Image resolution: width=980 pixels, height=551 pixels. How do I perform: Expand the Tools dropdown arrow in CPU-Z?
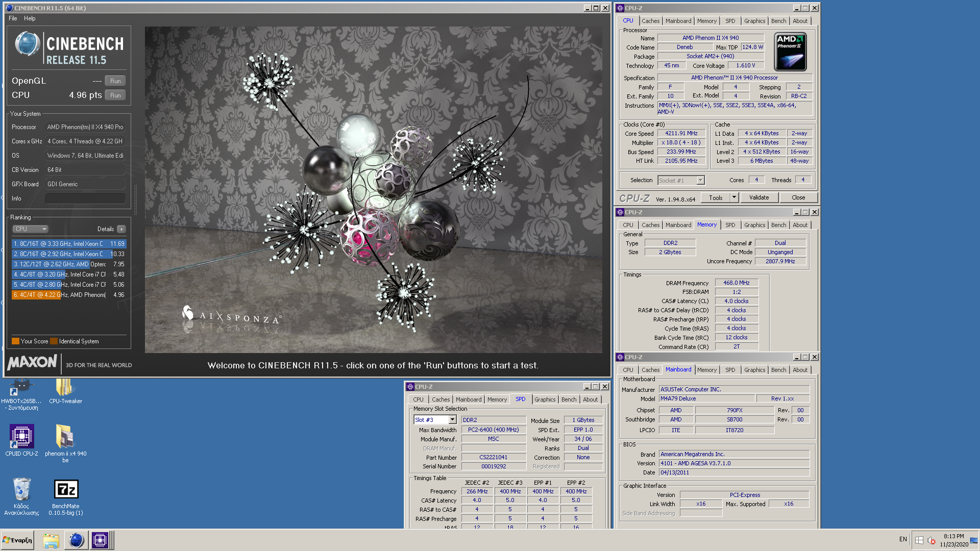pyautogui.click(x=734, y=197)
